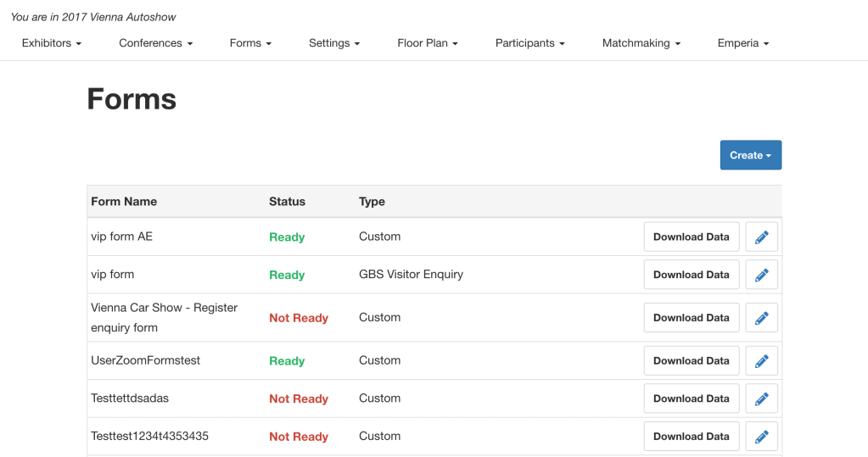Expand the Participants menu
Screen dimensions: 868x457
529,43
